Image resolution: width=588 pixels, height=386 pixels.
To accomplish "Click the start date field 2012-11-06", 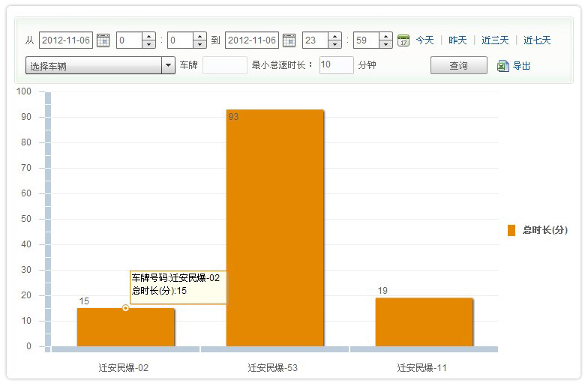I will click(66, 40).
